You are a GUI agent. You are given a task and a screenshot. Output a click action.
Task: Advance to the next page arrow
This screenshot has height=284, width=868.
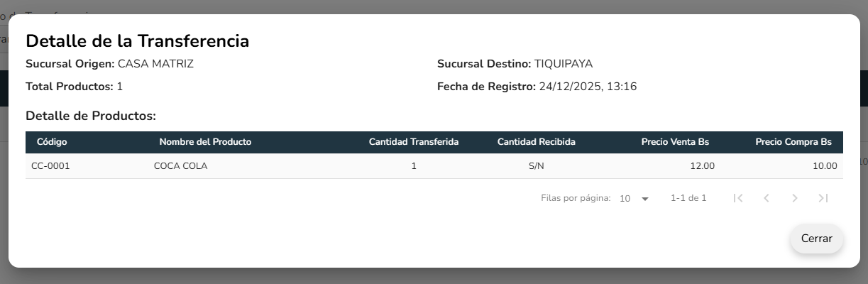coord(795,199)
